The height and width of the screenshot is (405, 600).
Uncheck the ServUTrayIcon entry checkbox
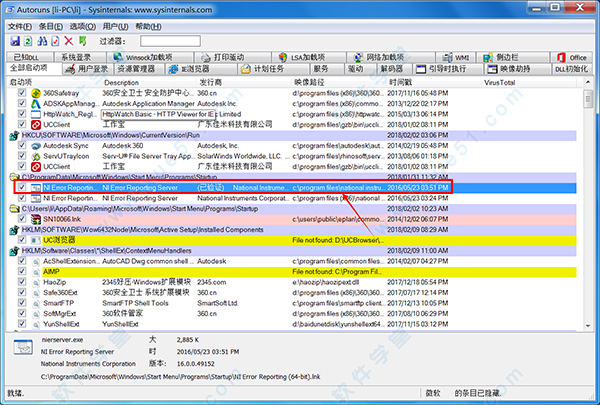[x=22, y=156]
